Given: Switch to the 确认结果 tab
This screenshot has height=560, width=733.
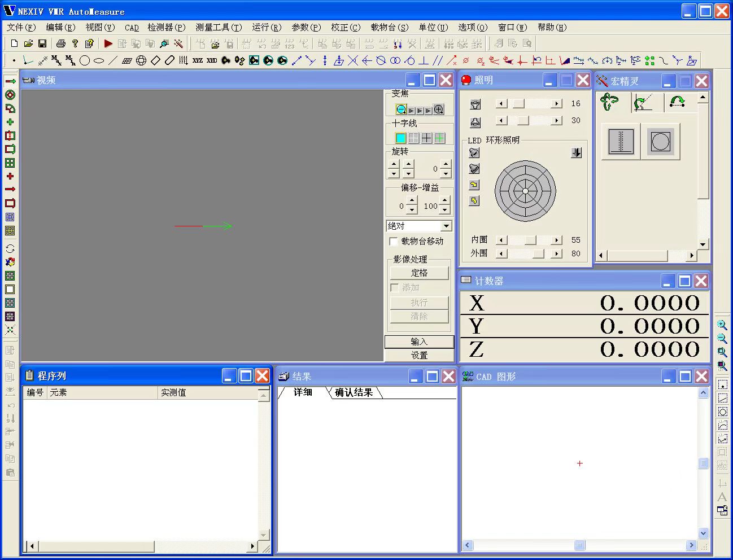Looking at the screenshot, I should pos(354,393).
